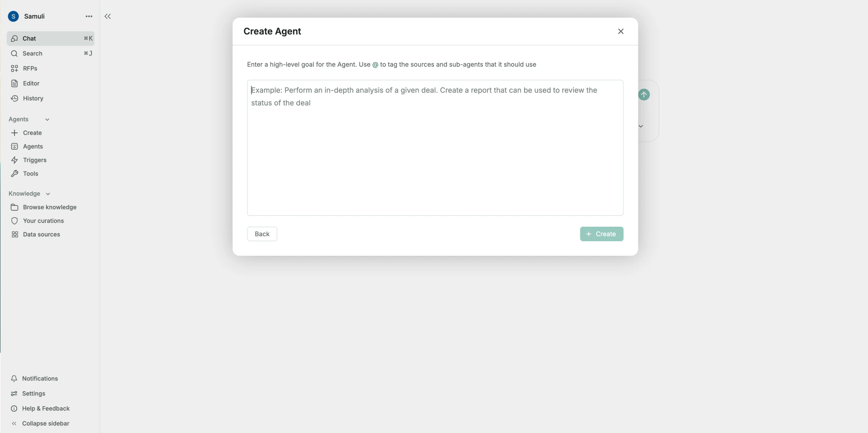Viewport: 868px width, 433px height.
Task: Open the Settings menu item
Action: [14, 394]
